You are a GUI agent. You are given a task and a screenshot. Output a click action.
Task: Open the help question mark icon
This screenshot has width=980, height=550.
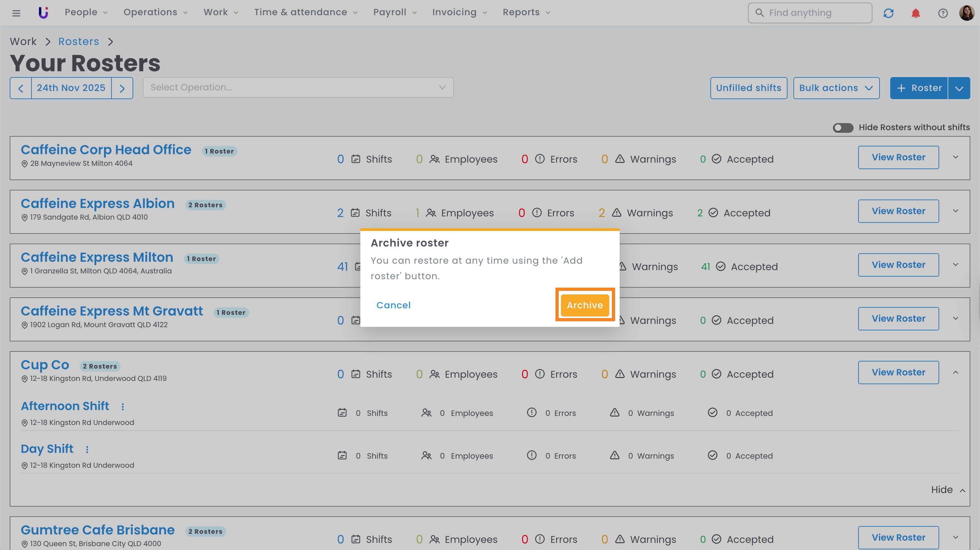click(943, 13)
